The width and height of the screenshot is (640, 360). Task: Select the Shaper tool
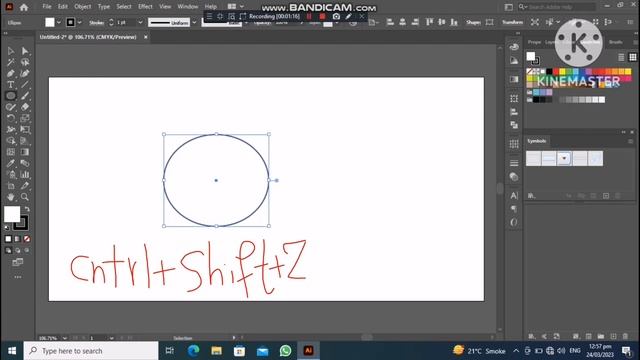11,107
